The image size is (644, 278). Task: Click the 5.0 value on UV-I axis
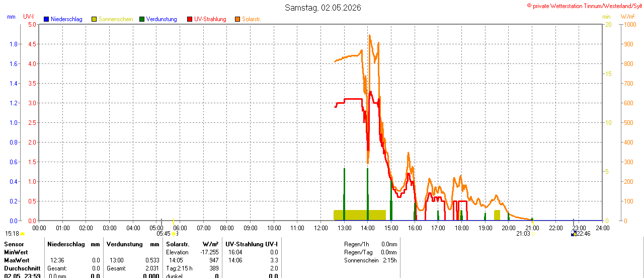click(32, 24)
